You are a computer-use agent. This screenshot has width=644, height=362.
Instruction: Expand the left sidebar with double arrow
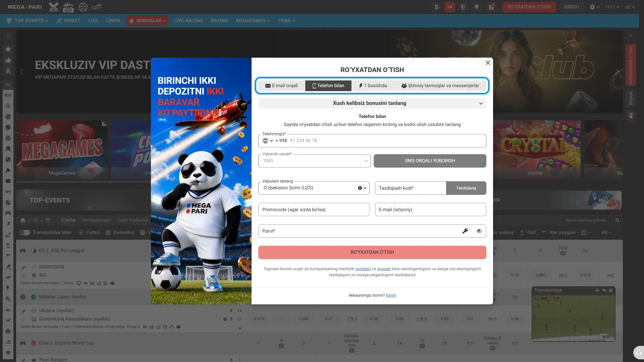[8, 36]
